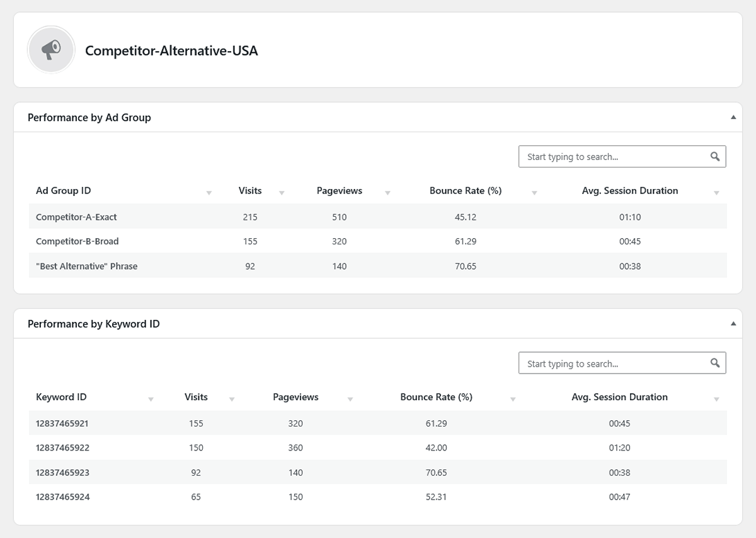Sort Keyword table by Bounce Rate arrow

pyautogui.click(x=513, y=399)
